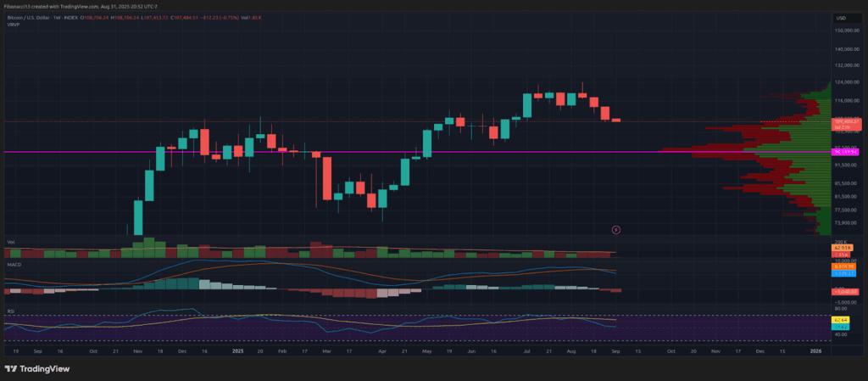
Task: Select the VRVP indicator label
Action: pos(13,25)
